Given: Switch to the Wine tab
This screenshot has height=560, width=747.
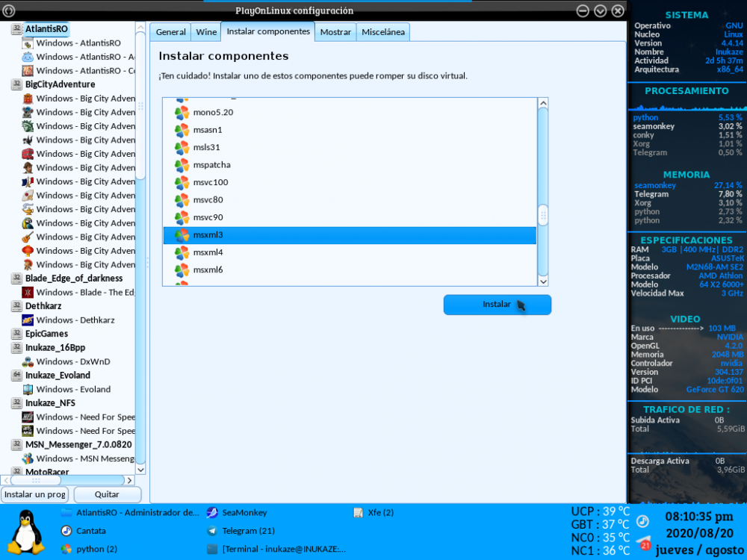Looking at the screenshot, I should pyautogui.click(x=205, y=32).
